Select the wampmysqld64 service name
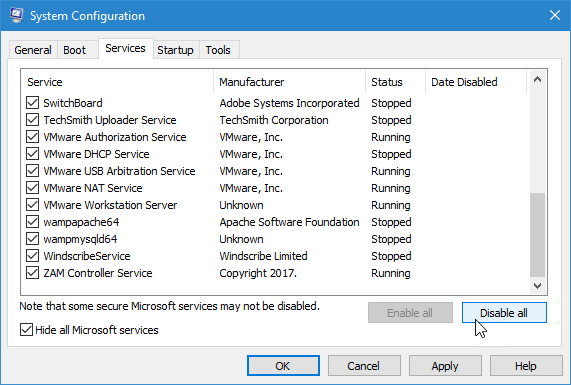Image resolution: width=571 pixels, height=385 pixels. click(x=80, y=239)
